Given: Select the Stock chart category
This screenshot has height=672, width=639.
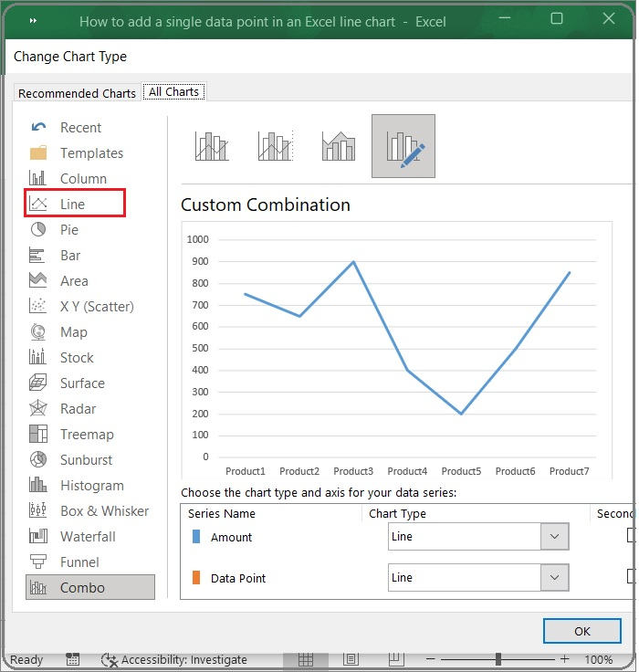Looking at the screenshot, I should 61,357.
